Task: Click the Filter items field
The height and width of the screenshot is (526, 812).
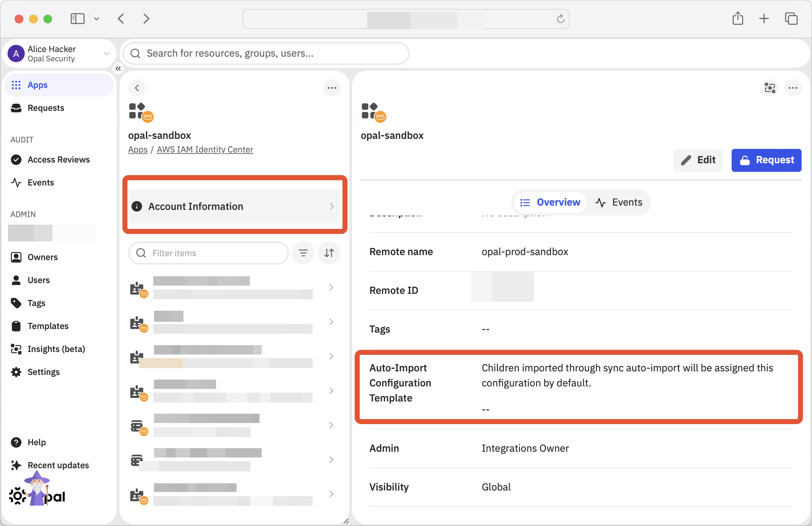Action: (x=209, y=253)
